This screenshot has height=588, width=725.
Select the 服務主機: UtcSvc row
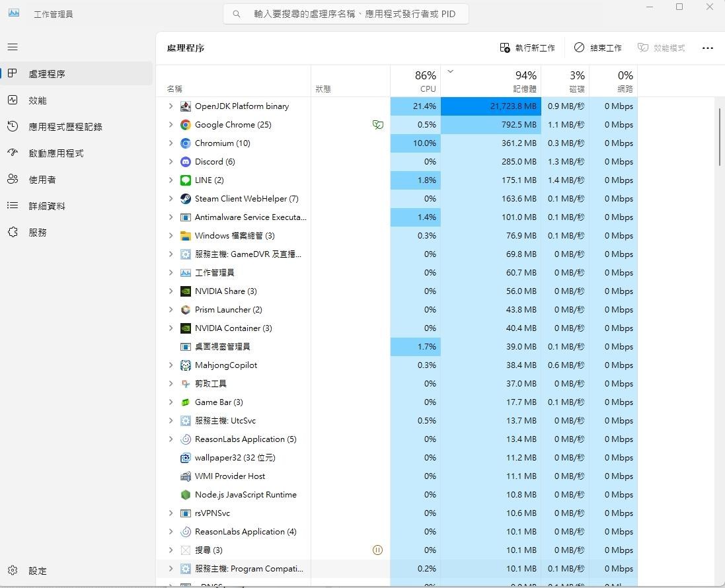tap(397, 421)
